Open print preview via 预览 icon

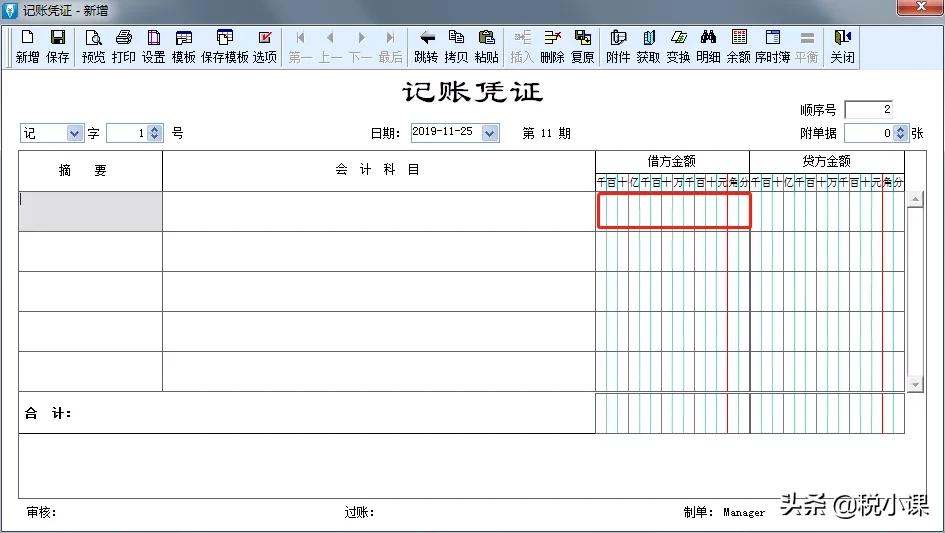[93, 46]
